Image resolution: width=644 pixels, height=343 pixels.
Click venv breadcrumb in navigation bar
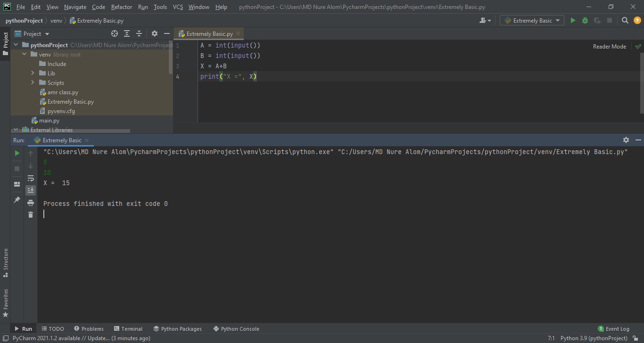point(56,20)
